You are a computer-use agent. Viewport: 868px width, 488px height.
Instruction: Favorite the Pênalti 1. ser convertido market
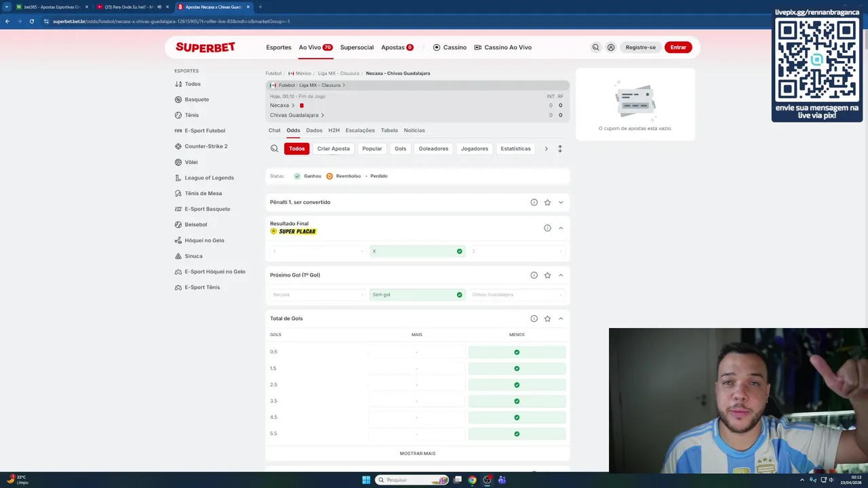click(x=547, y=202)
